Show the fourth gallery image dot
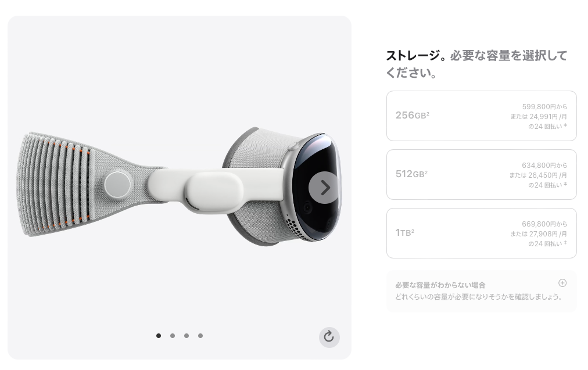This screenshot has height=370, width=588. tap(200, 336)
